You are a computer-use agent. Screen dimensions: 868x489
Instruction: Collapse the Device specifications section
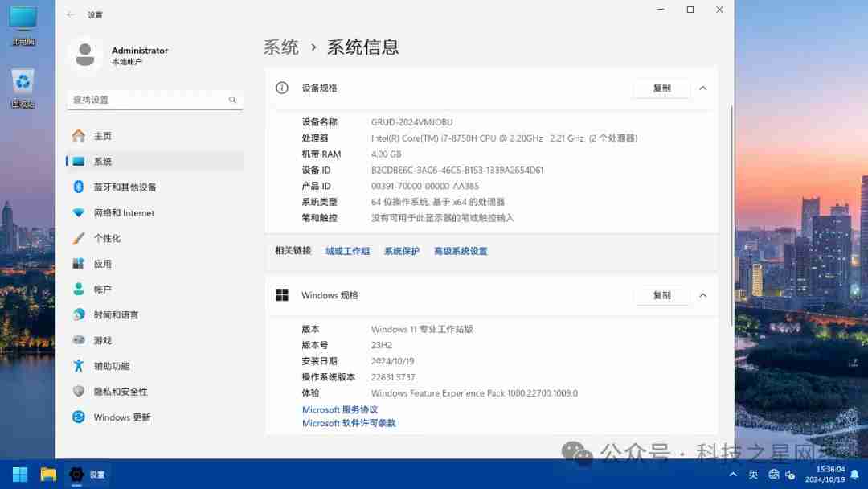702,88
